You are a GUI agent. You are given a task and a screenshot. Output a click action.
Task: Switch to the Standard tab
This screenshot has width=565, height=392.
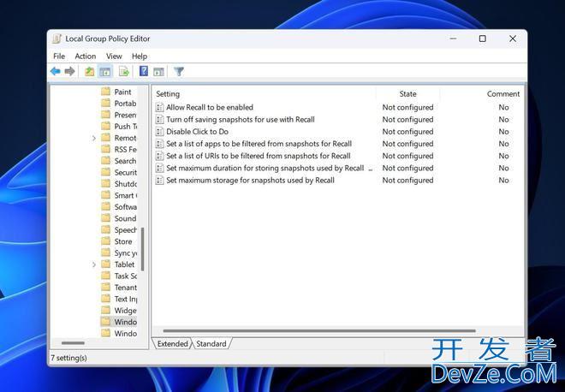coord(211,344)
